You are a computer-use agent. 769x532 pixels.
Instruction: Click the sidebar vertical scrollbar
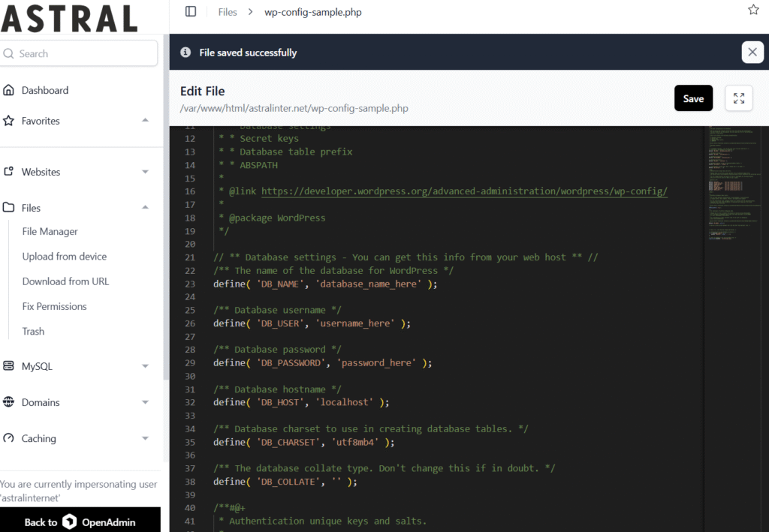coord(166,206)
